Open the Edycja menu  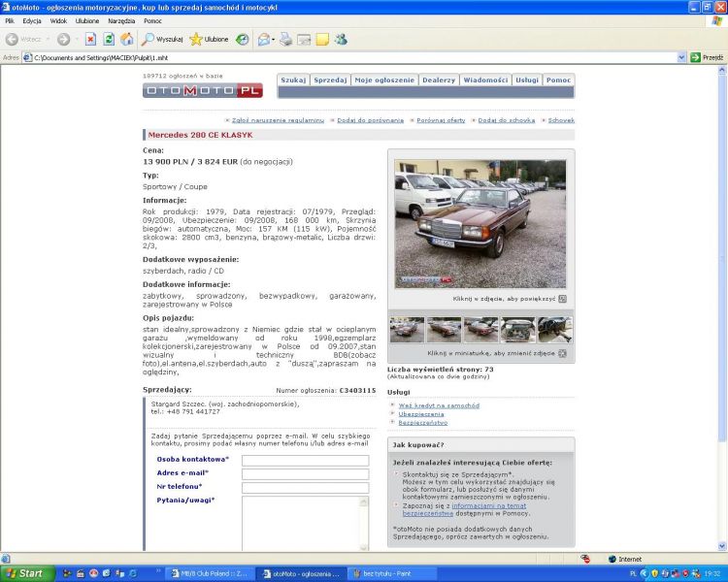click(x=32, y=21)
